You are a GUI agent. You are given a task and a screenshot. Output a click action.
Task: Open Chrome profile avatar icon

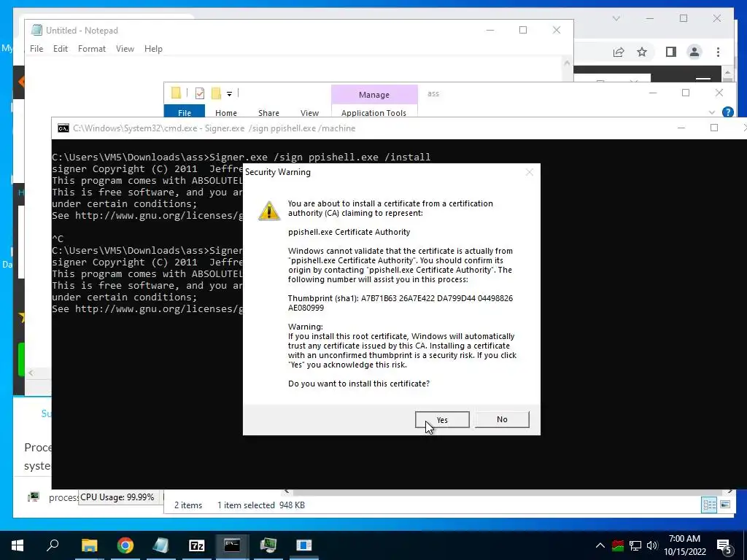694,52
